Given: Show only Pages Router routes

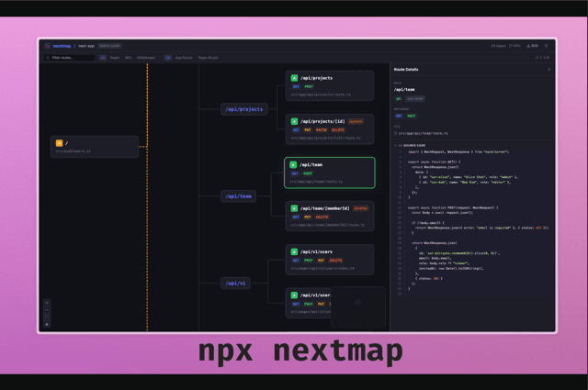Looking at the screenshot, I should coord(209,58).
